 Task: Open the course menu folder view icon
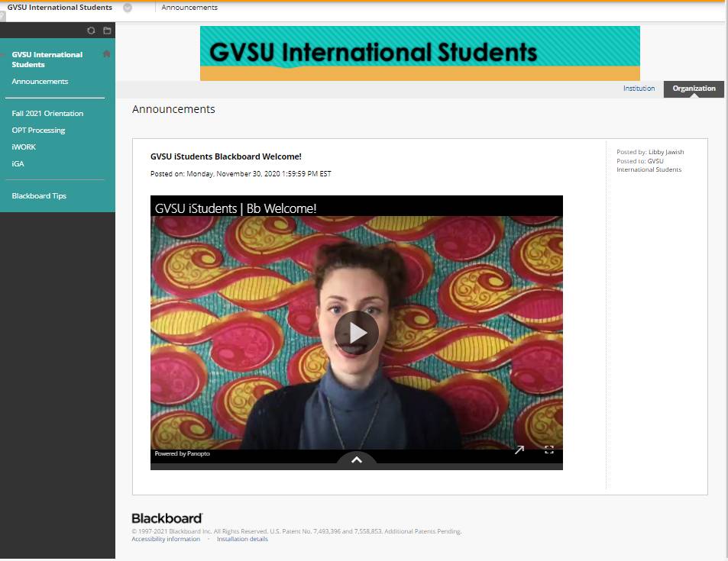coord(107,31)
